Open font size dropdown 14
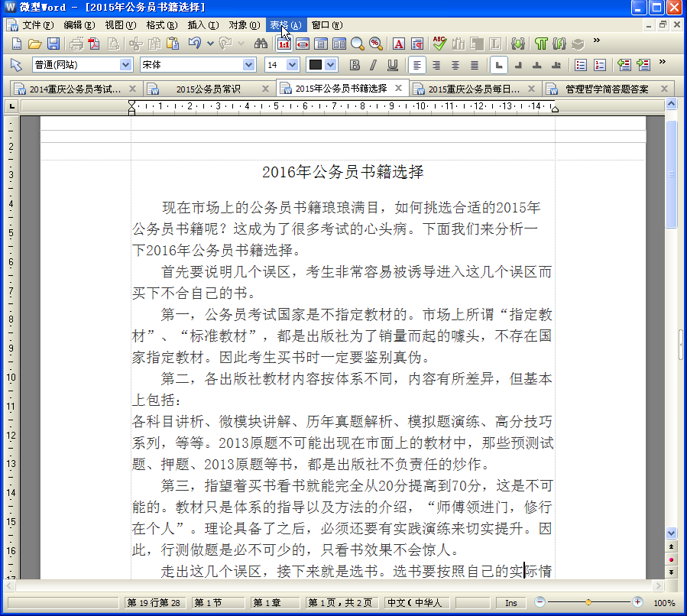 (x=292, y=65)
